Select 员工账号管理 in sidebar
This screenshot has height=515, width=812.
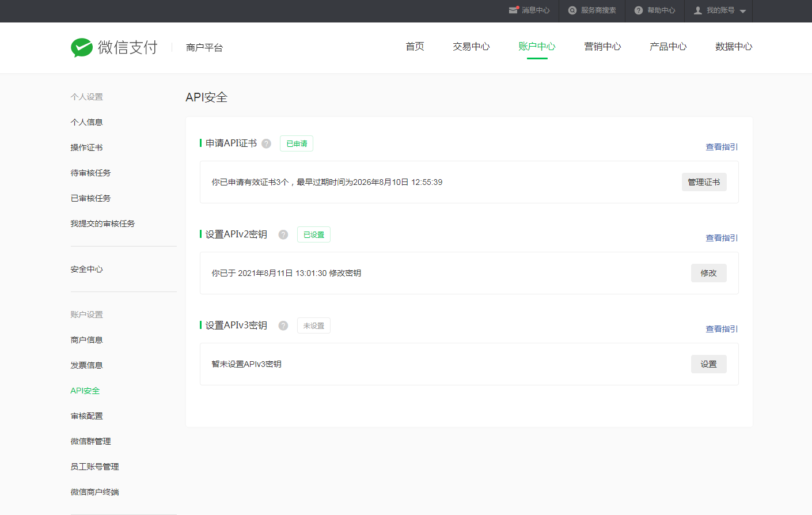click(95, 467)
